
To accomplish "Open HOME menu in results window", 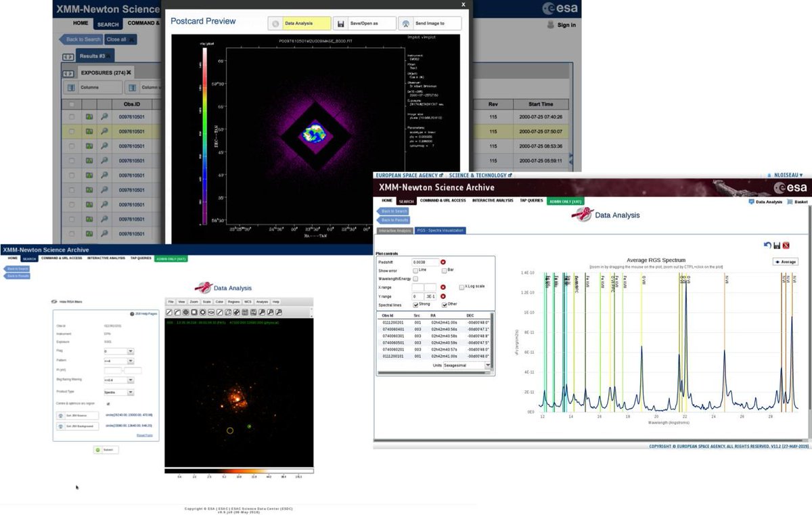I will point(81,23).
